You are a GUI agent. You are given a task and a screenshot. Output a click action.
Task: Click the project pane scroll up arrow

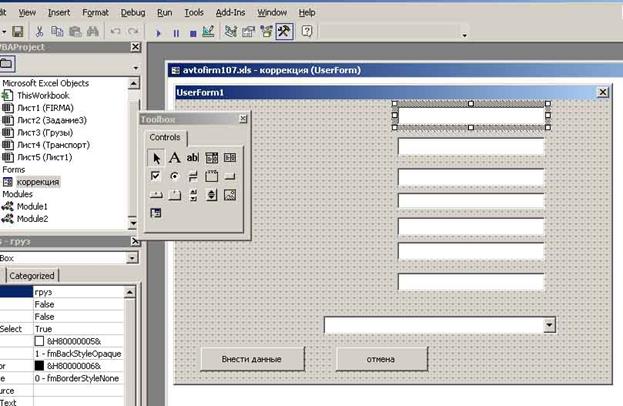point(134,83)
